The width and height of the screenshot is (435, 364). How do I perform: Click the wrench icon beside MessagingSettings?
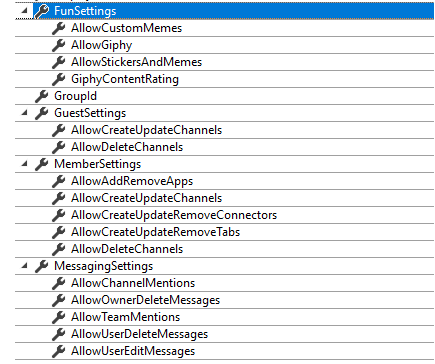coord(42,266)
